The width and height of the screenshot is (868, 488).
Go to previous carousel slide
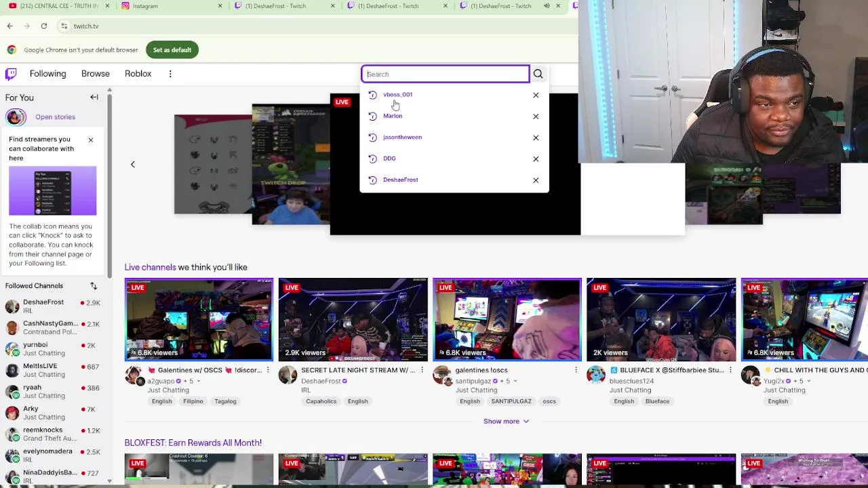(133, 164)
